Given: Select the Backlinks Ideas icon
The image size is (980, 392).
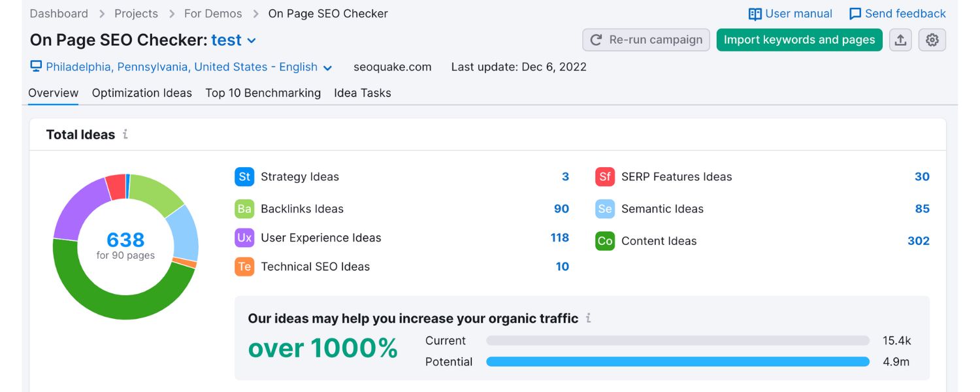Looking at the screenshot, I should (x=244, y=208).
